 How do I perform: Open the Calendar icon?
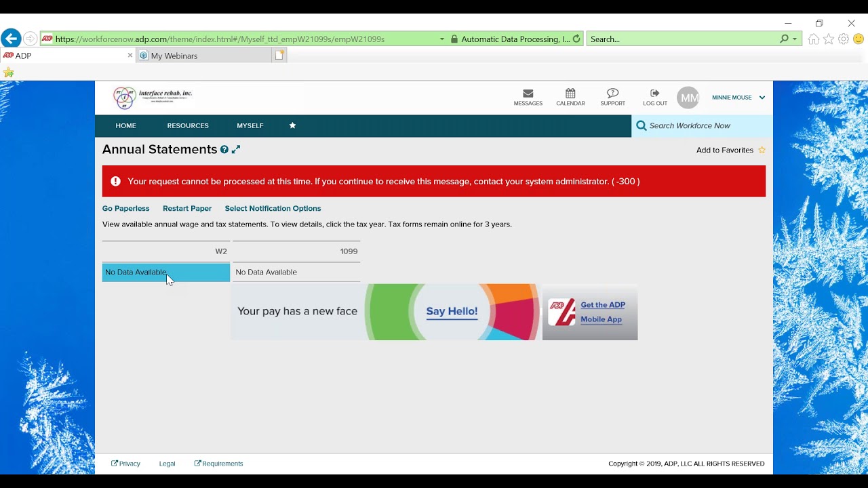[570, 94]
